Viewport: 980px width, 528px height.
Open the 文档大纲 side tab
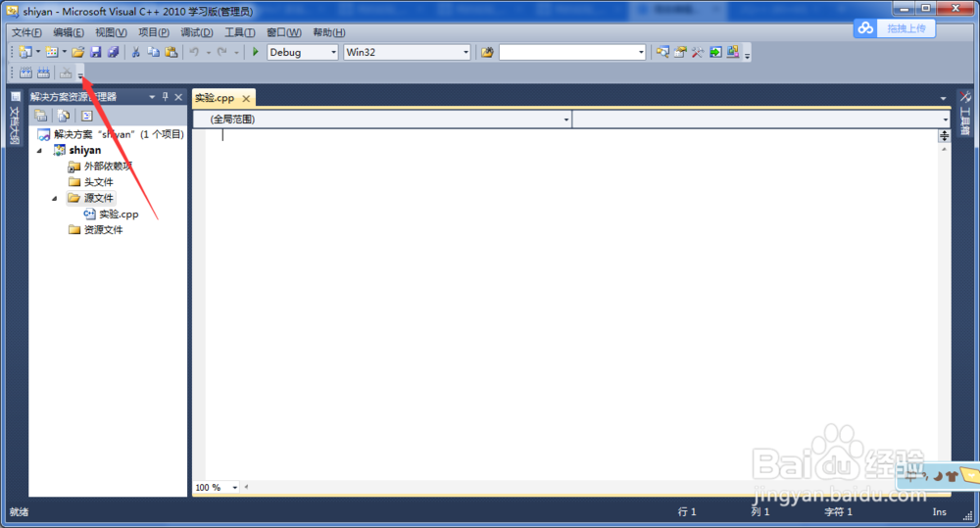(x=15, y=119)
